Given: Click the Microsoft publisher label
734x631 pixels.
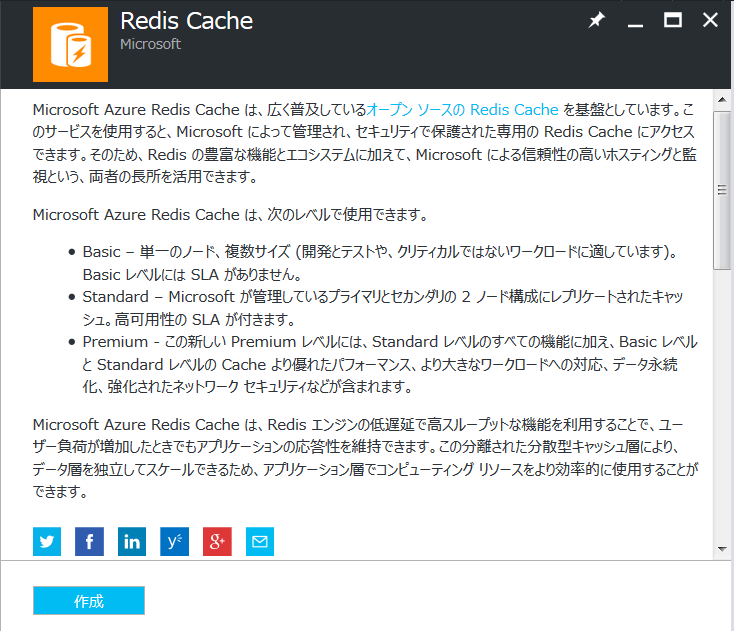Looking at the screenshot, I should [x=150, y=44].
